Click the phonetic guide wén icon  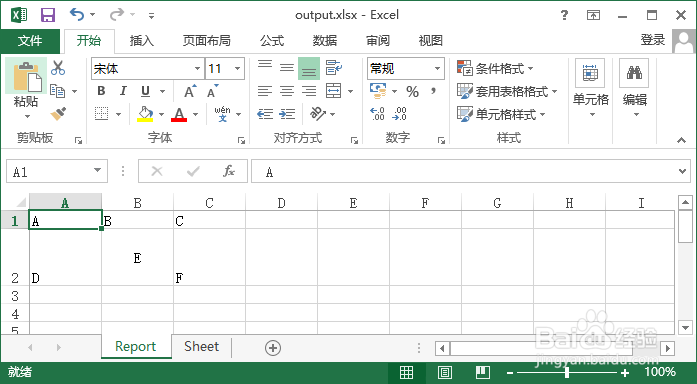(x=222, y=114)
